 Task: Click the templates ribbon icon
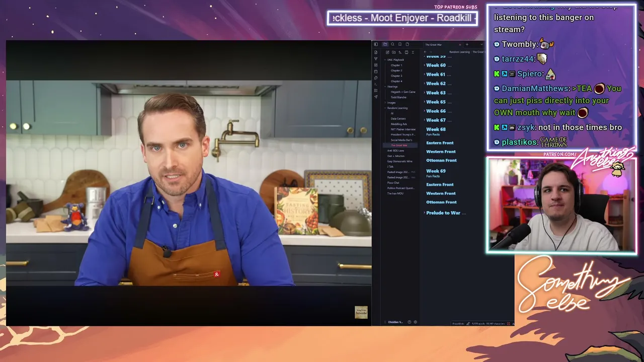pyautogui.click(x=376, y=78)
